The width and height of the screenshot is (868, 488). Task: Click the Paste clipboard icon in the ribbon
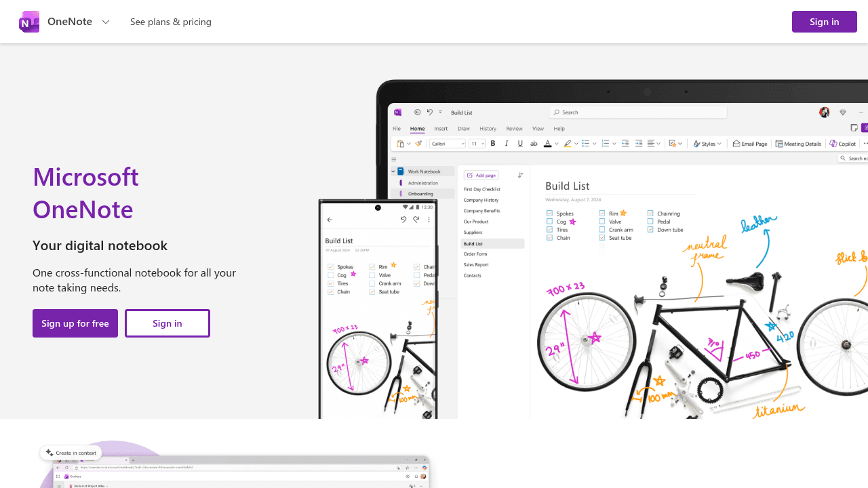coord(401,144)
